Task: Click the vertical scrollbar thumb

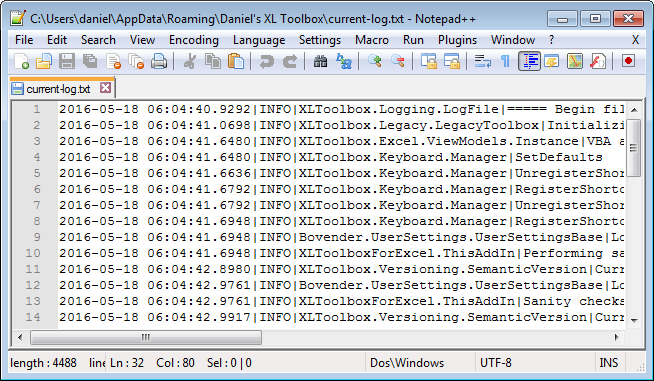Action: tap(634, 148)
